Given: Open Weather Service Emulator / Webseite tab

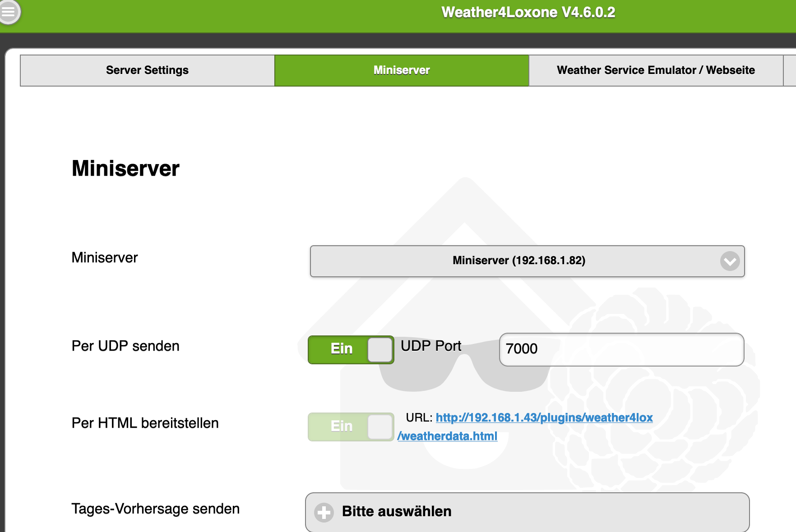Looking at the screenshot, I should click(656, 70).
